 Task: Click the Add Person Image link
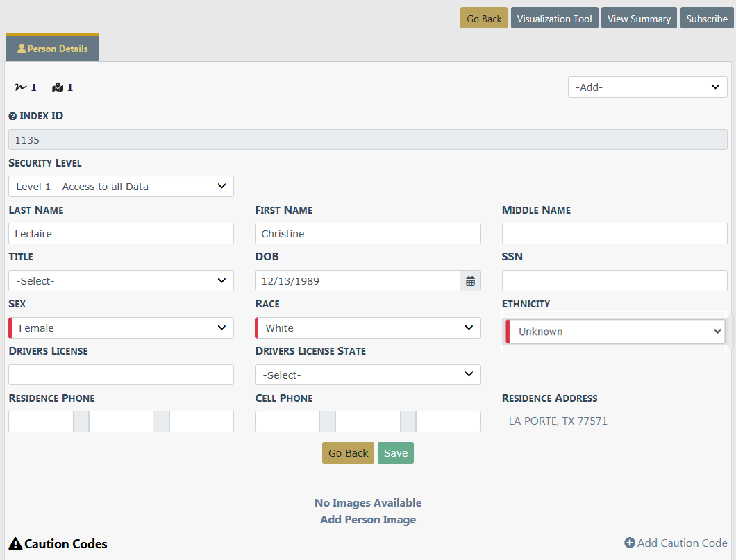tap(368, 520)
